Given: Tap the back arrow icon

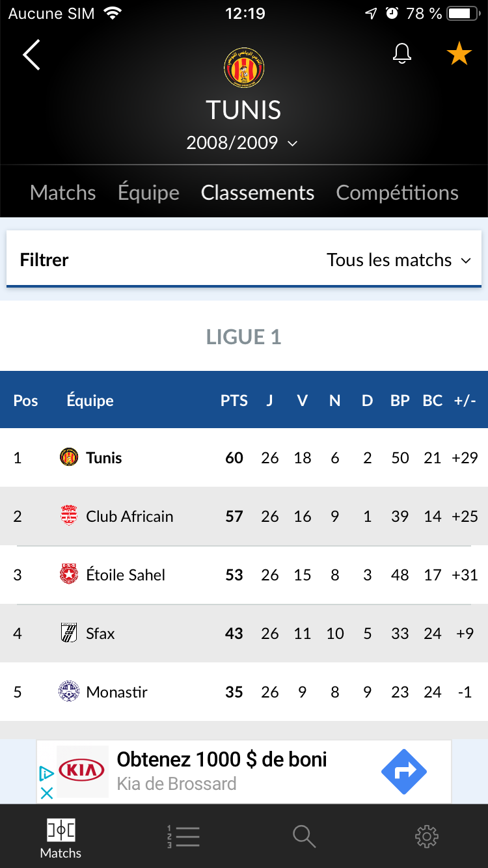Looking at the screenshot, I should 31,55.
